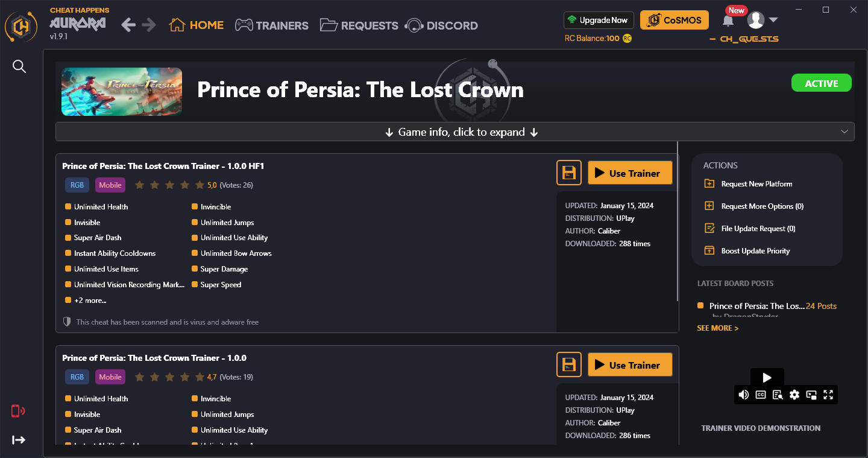Toggle video fullscreen icon
Screen dimensions: 868x458
pyautogui.click(x=828, y=395)
